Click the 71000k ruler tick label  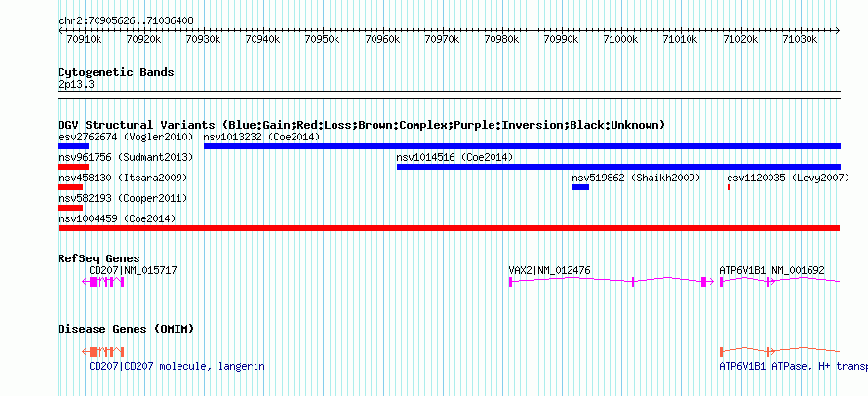click(621, 39)
